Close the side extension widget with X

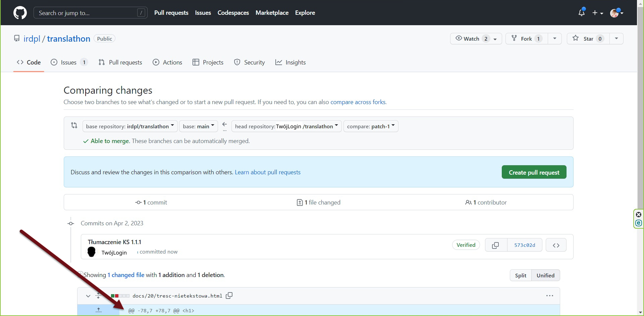(639, 215)
